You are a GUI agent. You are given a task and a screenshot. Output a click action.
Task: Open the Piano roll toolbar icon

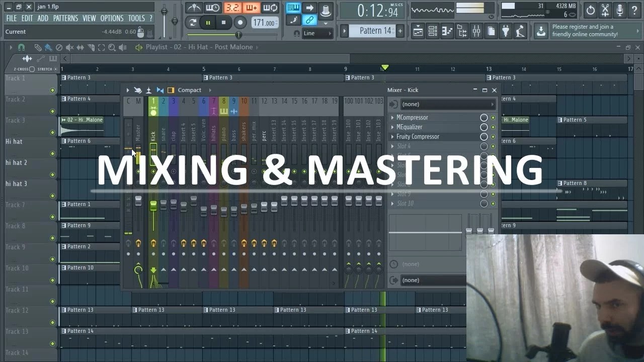coord(447,31)
